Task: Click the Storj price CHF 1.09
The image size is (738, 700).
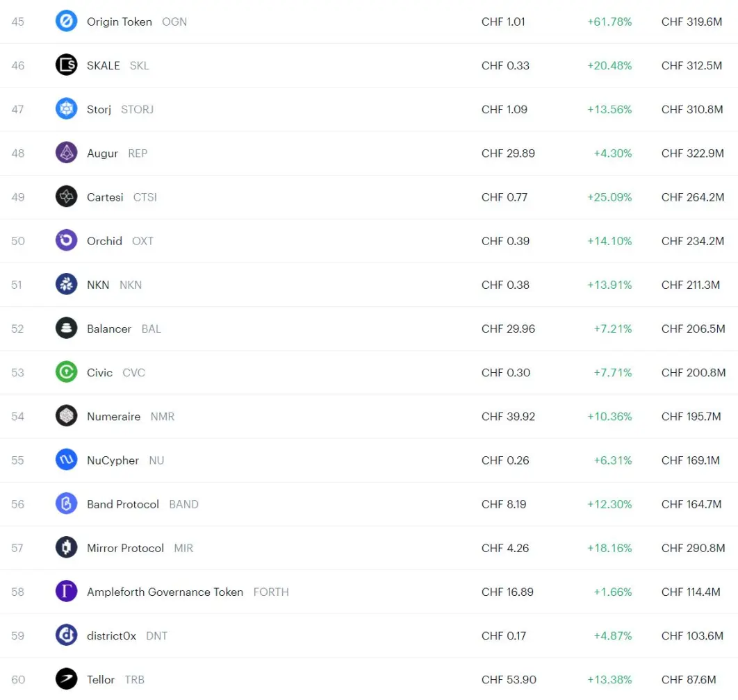Action: click(504, 109)
